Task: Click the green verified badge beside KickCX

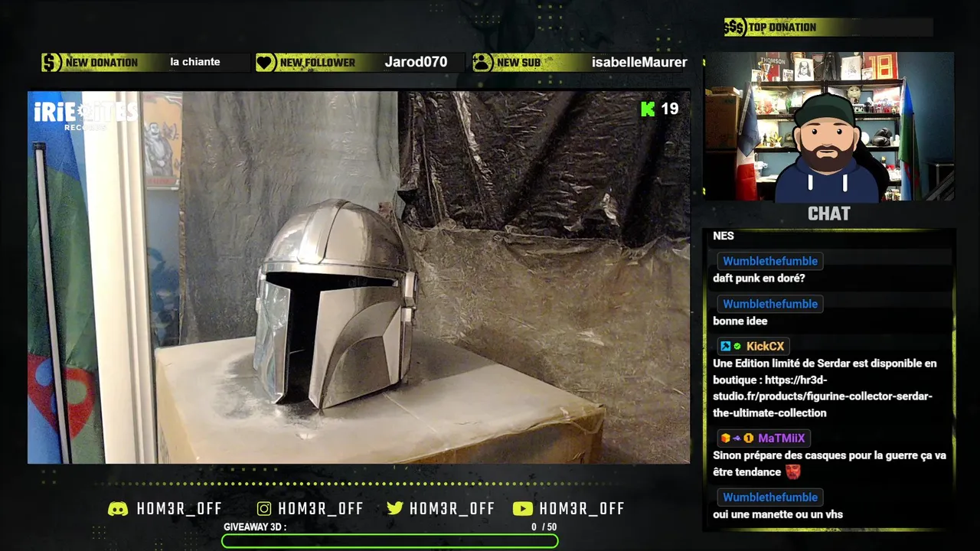Action: [x=737, y=347]
